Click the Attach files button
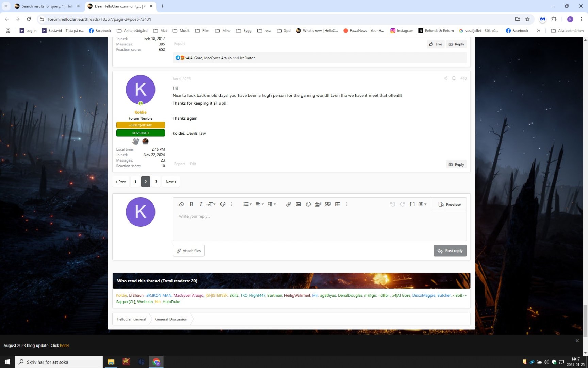 189,251
